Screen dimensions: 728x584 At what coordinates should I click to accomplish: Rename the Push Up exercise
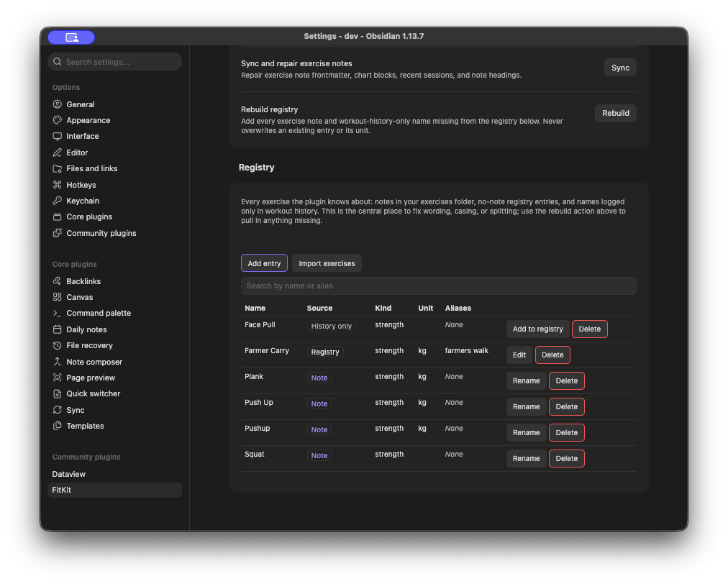point(526,406)
